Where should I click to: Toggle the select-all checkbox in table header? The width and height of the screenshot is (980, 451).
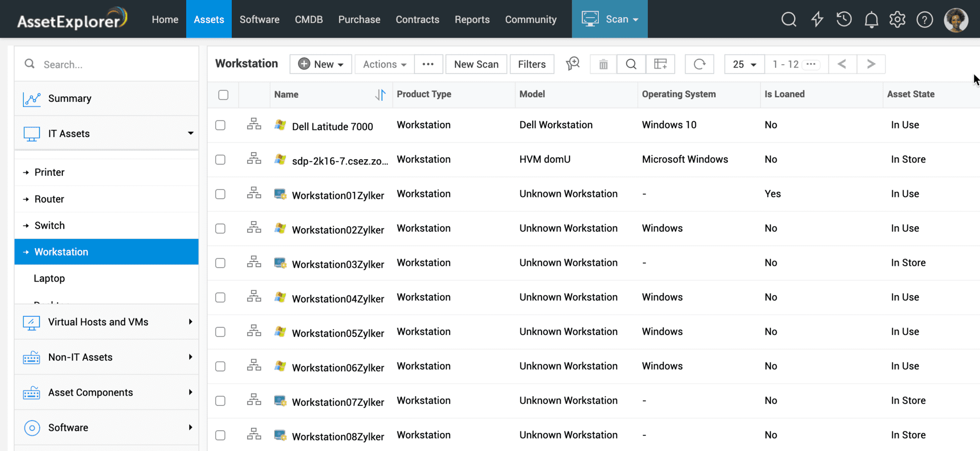223,95
